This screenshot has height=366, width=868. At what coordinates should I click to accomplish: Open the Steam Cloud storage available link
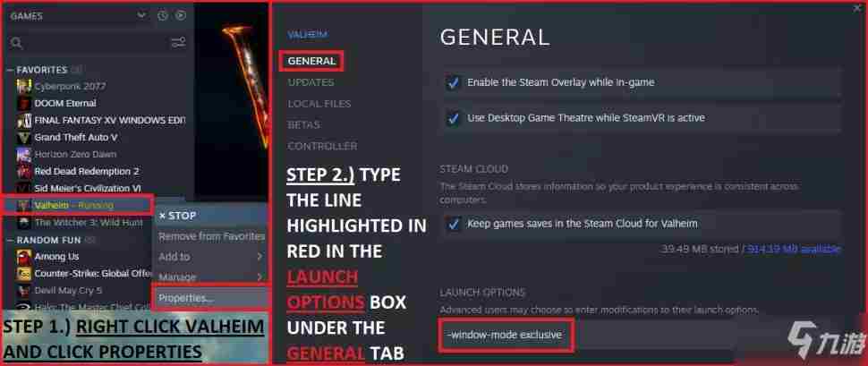pos(794,249)
